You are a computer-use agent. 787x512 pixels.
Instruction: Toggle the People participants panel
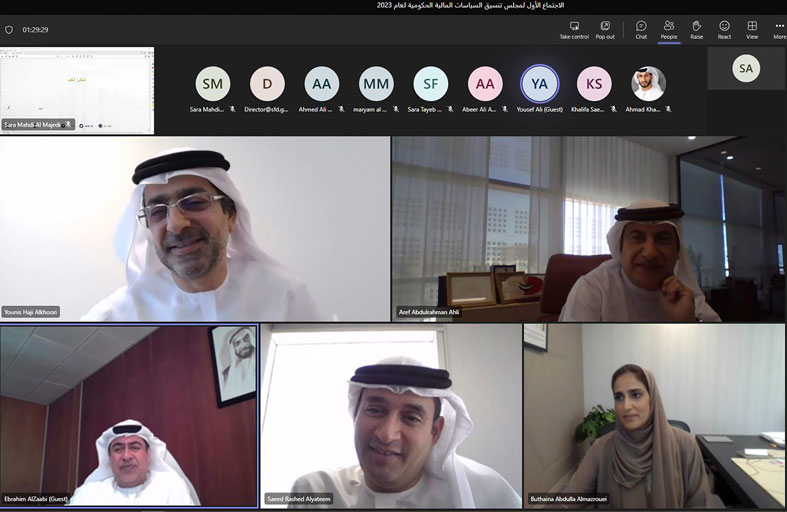[x=668, y=29]
